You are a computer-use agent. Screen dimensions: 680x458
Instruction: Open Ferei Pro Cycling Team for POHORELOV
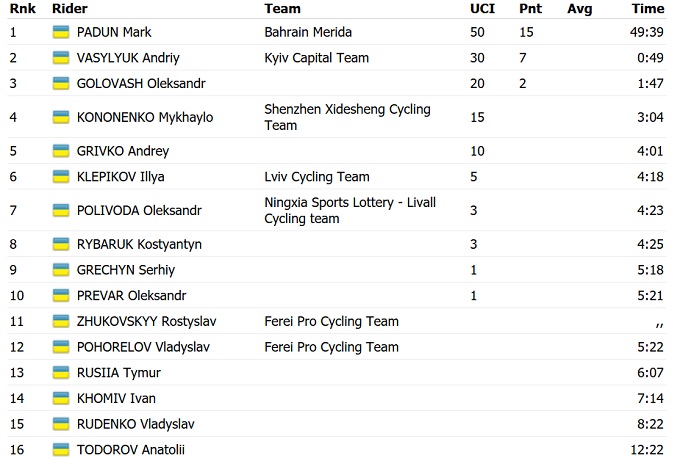[331, 347]
